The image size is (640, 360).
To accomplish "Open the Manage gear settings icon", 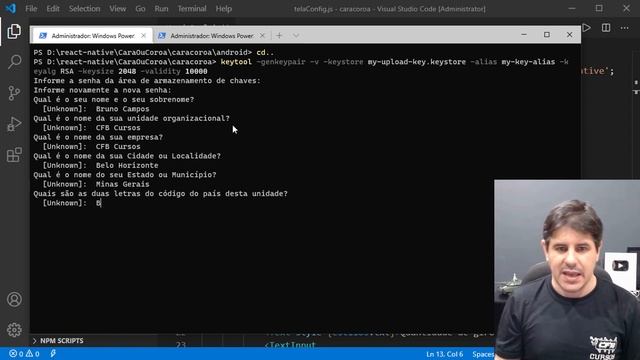I will (x=14, y=330).
